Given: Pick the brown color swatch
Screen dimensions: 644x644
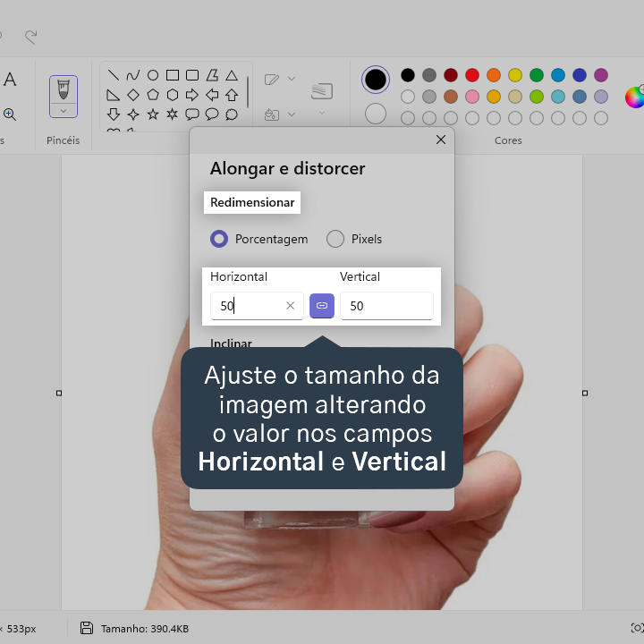Looking at the screenshot, I should click(451, 97).
